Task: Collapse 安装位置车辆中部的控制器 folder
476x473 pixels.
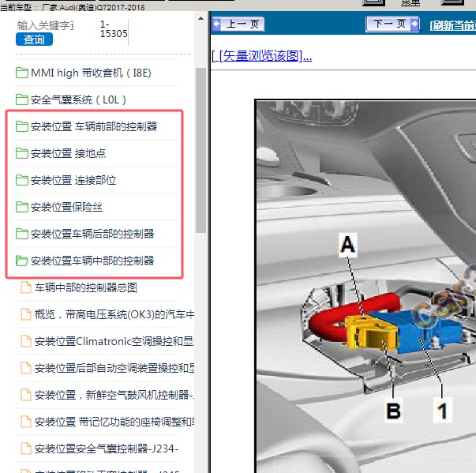Action: coord(92,261)
